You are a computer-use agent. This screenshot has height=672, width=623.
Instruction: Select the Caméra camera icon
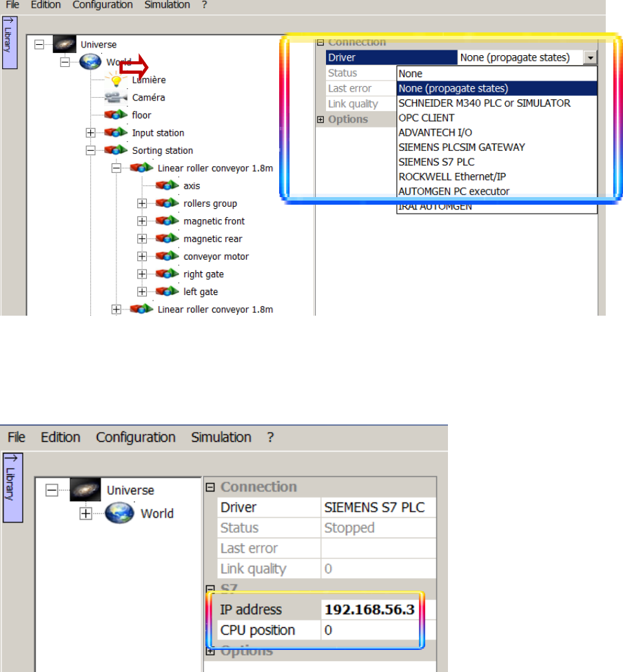116,97
